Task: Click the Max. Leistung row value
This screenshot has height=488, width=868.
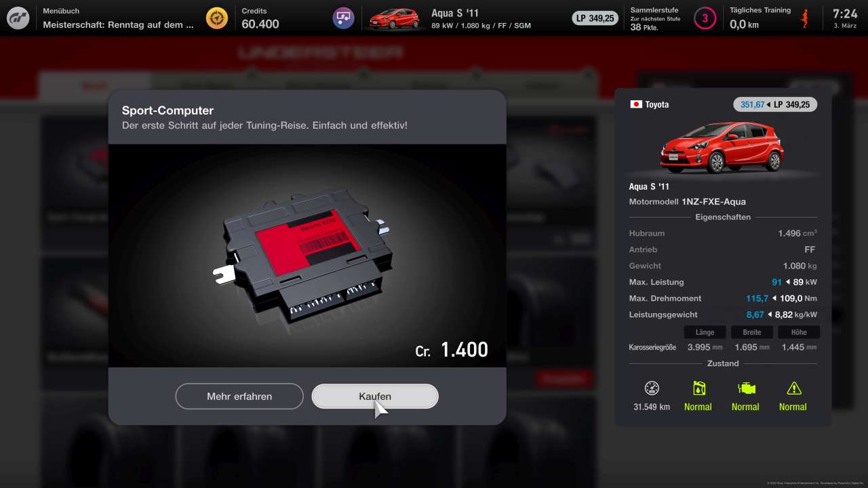Action: [x=794, y=282]
